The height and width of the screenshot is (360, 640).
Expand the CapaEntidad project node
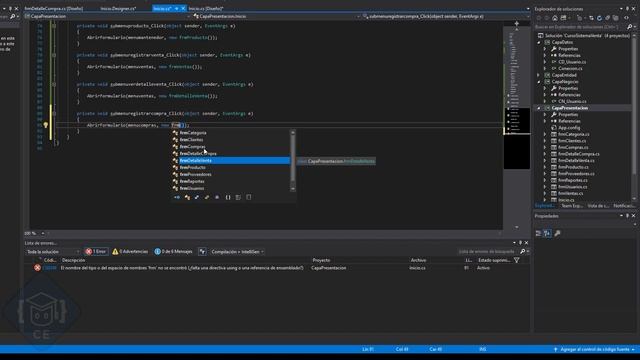click(539, 75)
